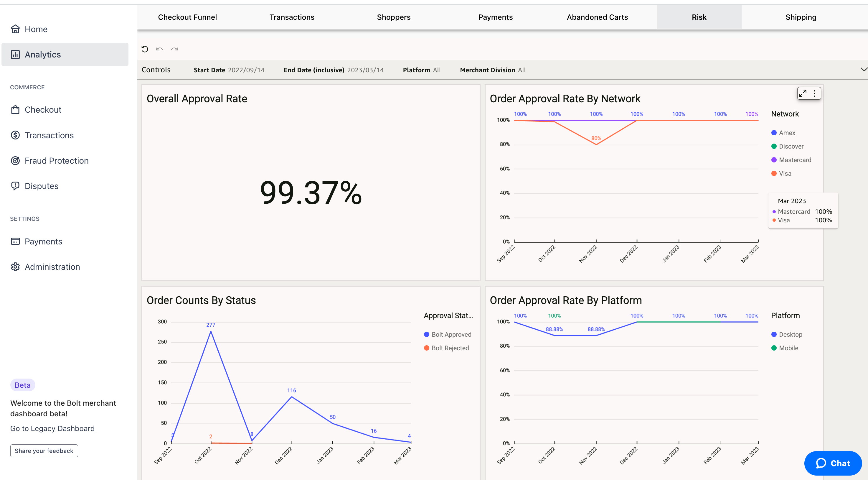868x480 pixels.
Task: Click the Home house icon
Action: 15,29
